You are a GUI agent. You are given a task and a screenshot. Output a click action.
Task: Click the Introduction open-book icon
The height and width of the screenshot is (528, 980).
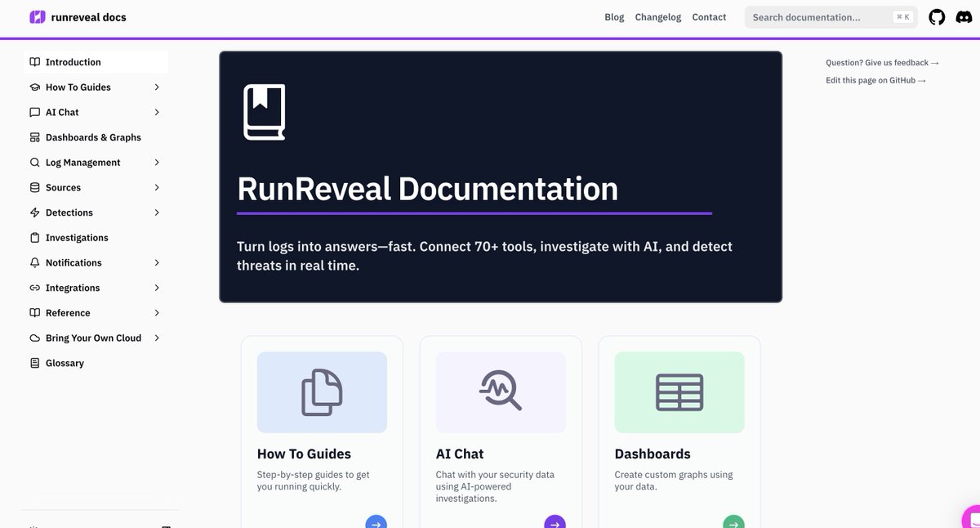pos(34,62)
